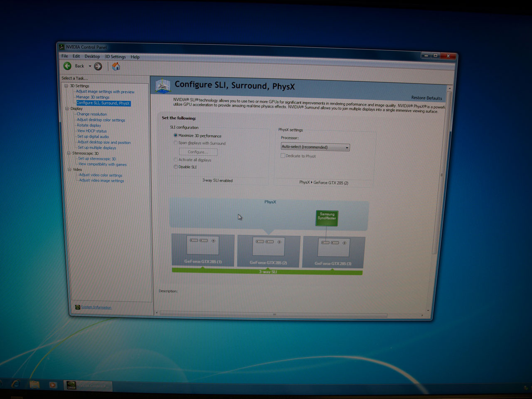Open the Rotate display task
The width and height of the screenshot is (532, 399).
point(89,126)
